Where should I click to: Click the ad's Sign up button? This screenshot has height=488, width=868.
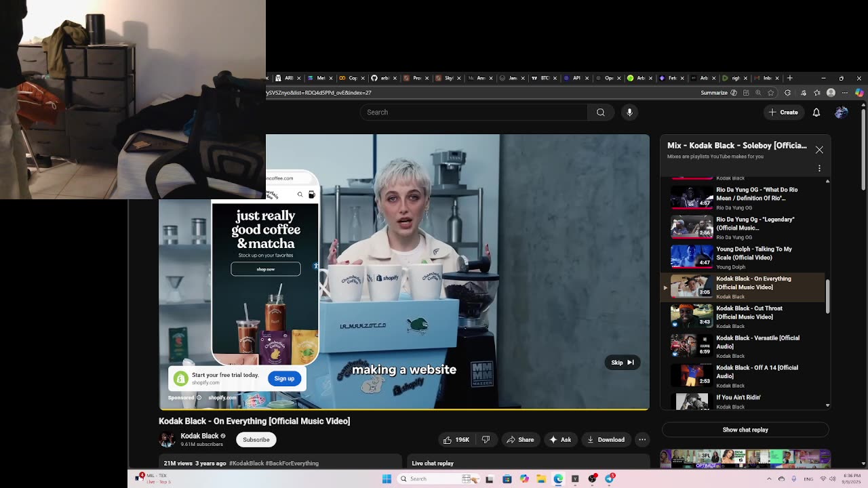pos(284,379)
